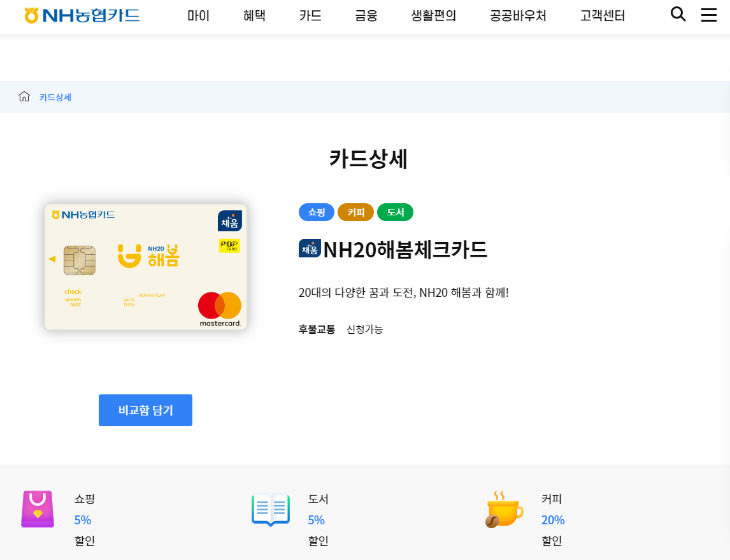Click the 신청가능 text
Screen dimensions: 730x560
pos(364,329)
